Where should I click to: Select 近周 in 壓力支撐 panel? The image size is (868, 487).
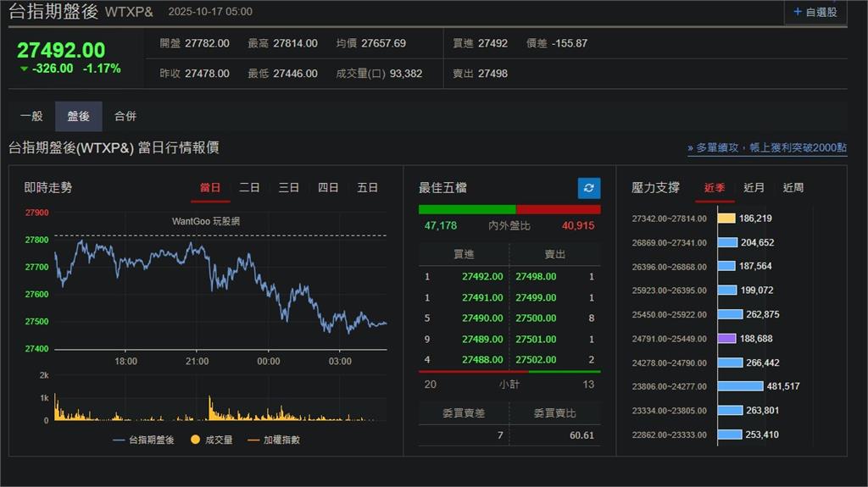(793, 188)
